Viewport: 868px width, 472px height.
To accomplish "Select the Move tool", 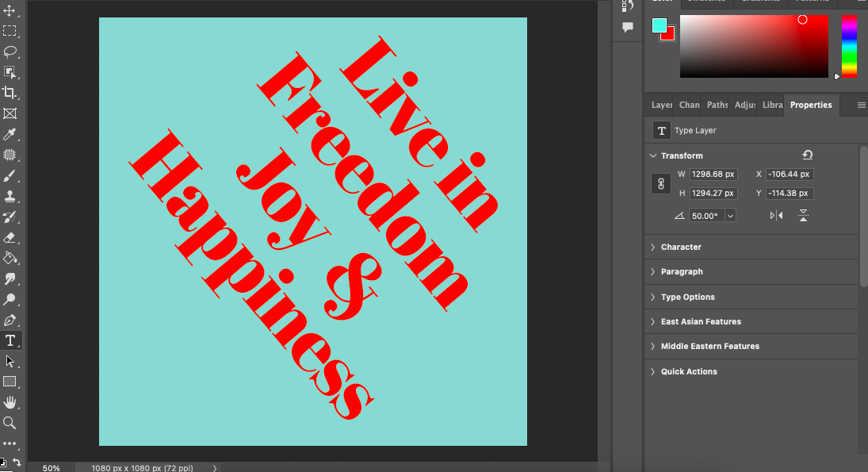I will (x=10, y=10).
